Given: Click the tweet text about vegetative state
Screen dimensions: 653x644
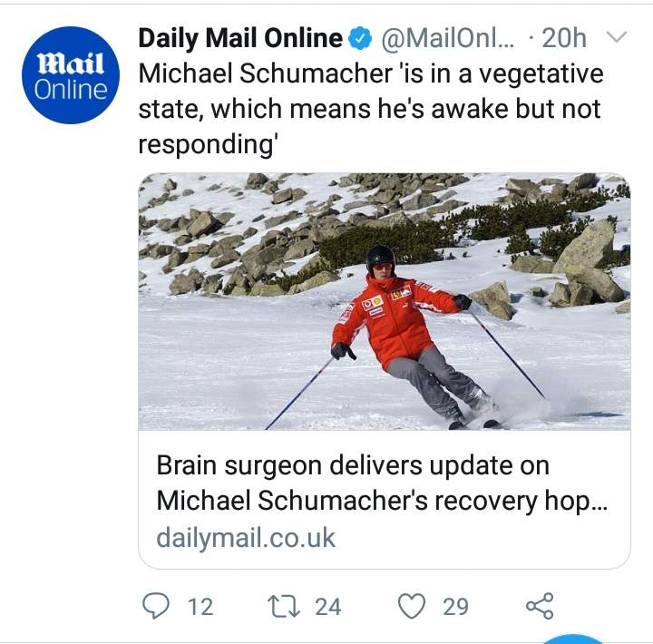Looking at the screenshot, I should click(x=370, y=110).
